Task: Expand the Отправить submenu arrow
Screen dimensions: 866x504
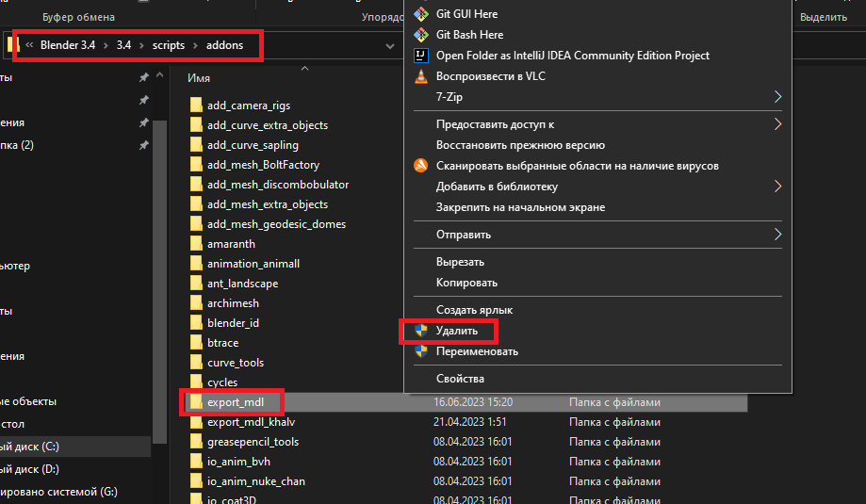Action: pos(777,235)
